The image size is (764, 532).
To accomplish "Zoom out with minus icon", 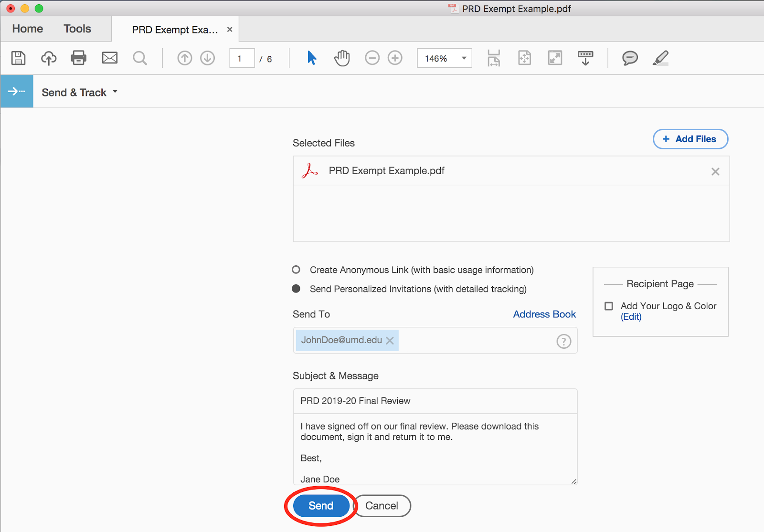I will pyautogui.click(x=372, y=58).
